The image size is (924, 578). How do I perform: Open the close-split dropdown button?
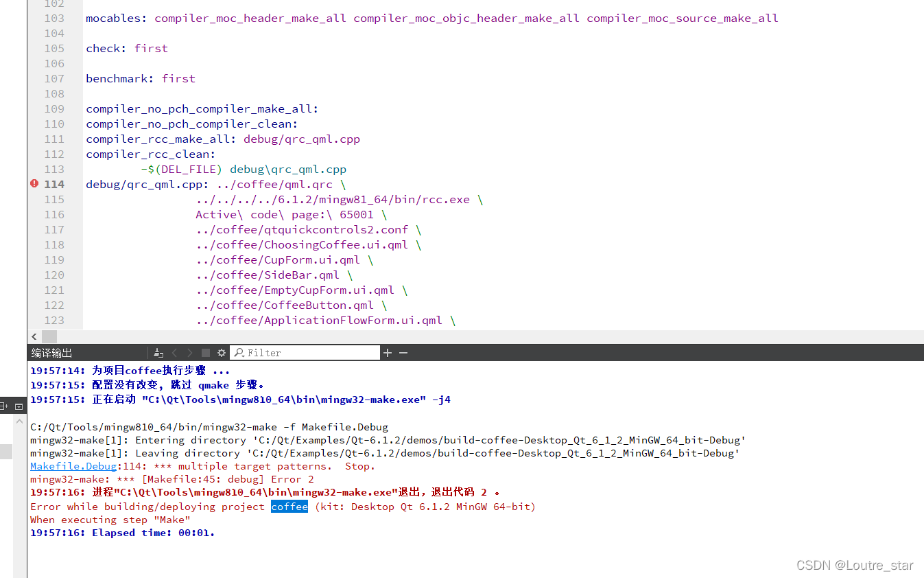click(19, 406)
